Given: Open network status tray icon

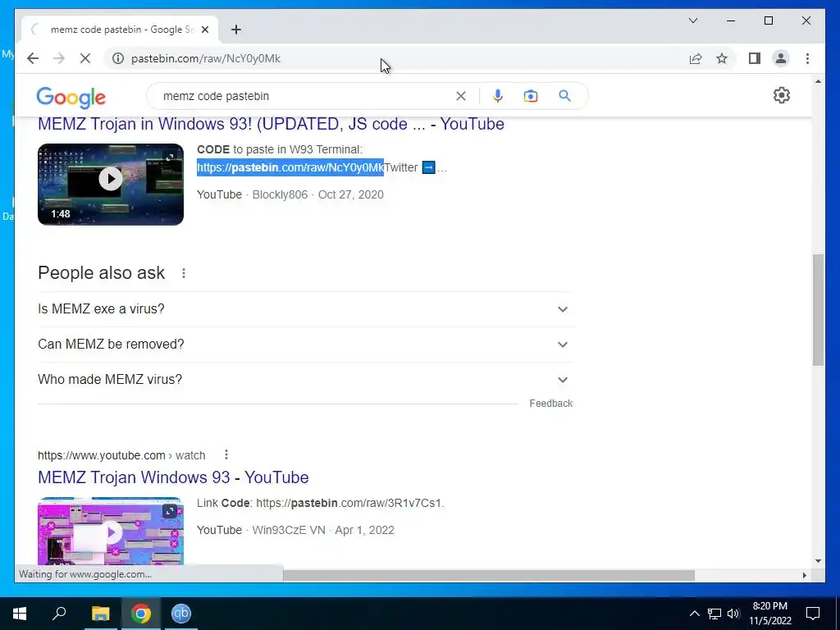Looking at the screenshot, I should pos(714,614).
